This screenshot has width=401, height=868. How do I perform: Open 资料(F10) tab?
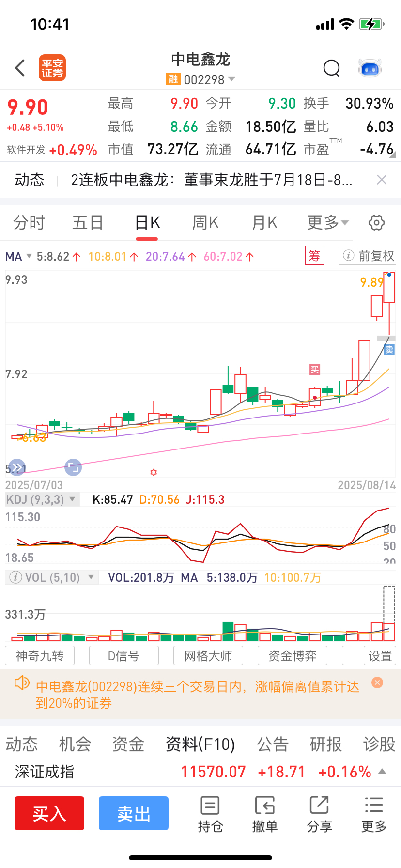click(200, 744)
